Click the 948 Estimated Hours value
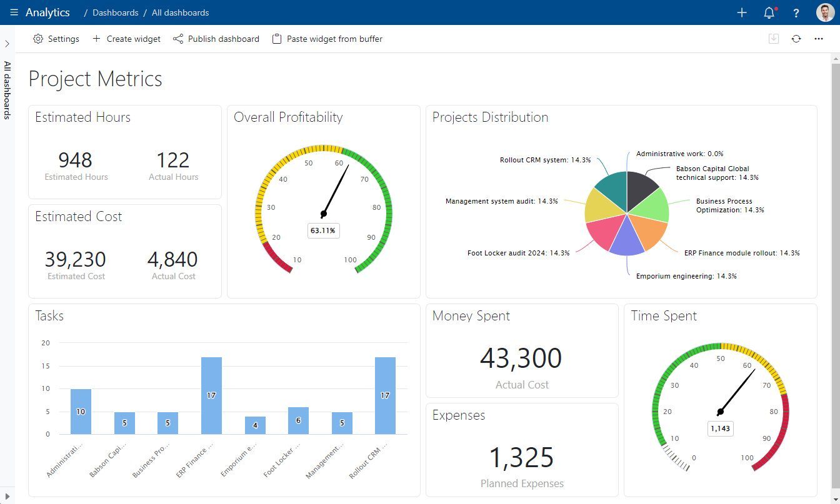840x504 pixels. (75, 161)
